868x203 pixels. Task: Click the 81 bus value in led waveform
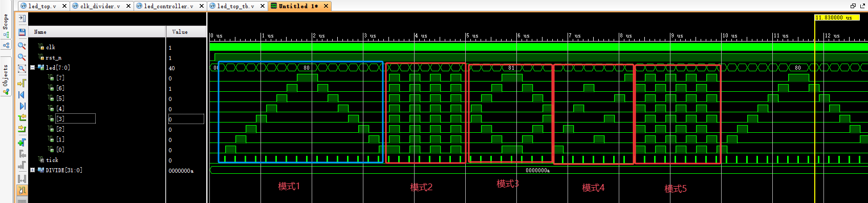511,68
